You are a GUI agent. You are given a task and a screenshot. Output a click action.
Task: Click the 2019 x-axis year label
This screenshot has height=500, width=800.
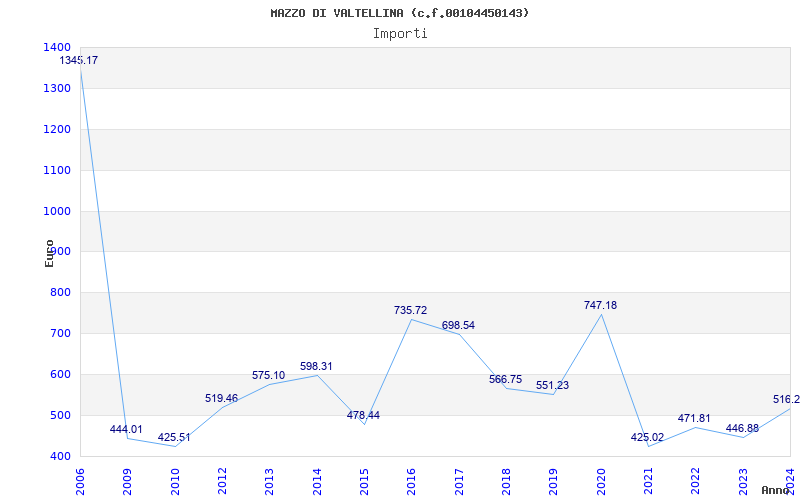click(554, 482)
